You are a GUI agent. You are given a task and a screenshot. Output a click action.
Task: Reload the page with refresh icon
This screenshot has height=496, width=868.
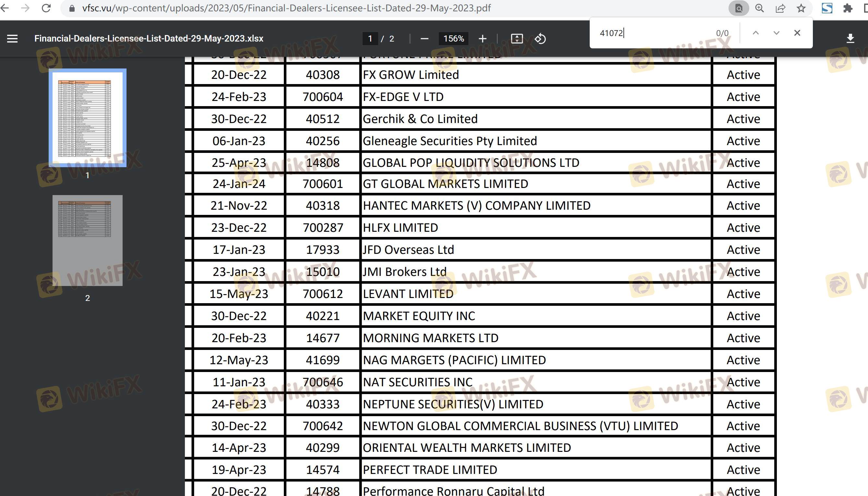(x=46, y=8)
